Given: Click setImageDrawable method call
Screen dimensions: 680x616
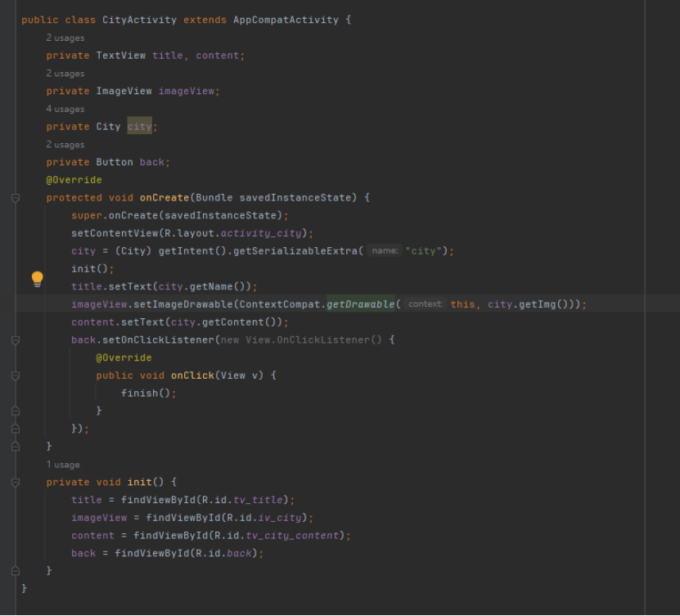Looking at the screenshot, I should 183,304.
